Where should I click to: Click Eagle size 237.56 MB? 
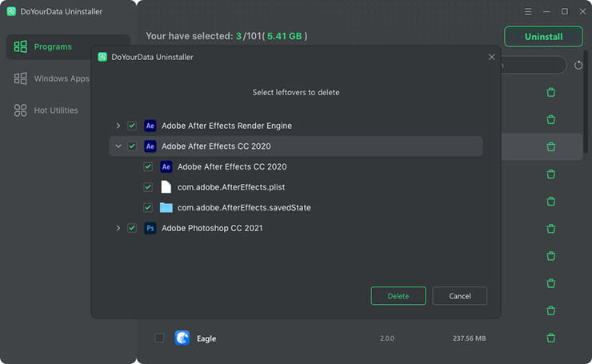point(469,338)
